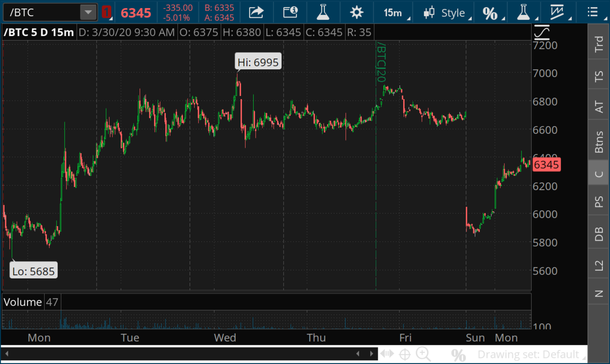Click the O: 6375 open value
This screenshot has width=610, height=364.
pos(198,33)
